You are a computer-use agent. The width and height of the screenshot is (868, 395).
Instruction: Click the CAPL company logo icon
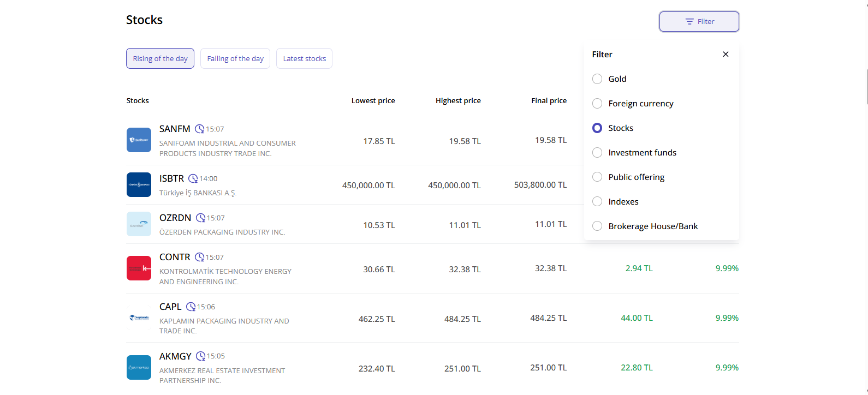click(139, 318)
